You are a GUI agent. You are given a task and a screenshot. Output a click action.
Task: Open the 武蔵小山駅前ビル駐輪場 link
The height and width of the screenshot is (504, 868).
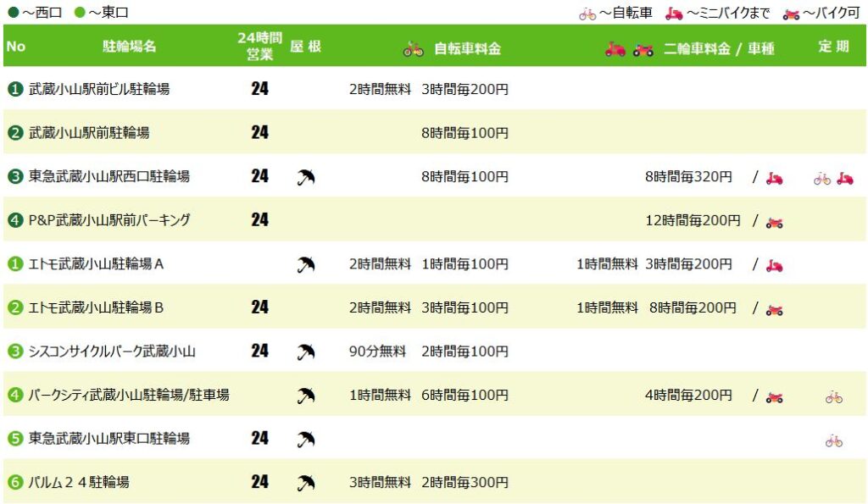(x=99, y=89)
